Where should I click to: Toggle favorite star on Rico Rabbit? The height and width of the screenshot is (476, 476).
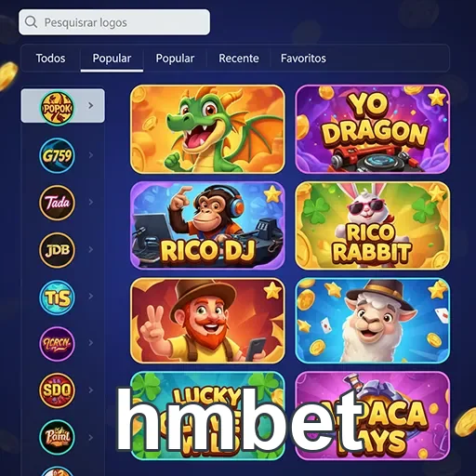point(437,193)
